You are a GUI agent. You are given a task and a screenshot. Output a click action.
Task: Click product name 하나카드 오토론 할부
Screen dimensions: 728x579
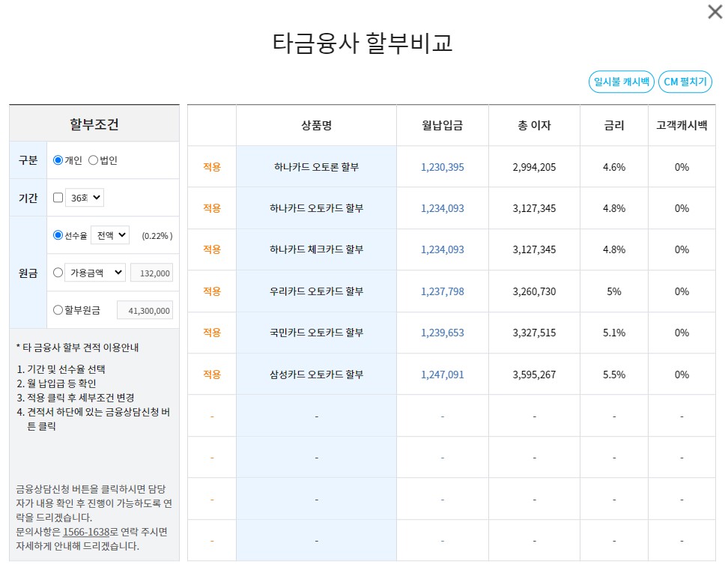point(317,167)
